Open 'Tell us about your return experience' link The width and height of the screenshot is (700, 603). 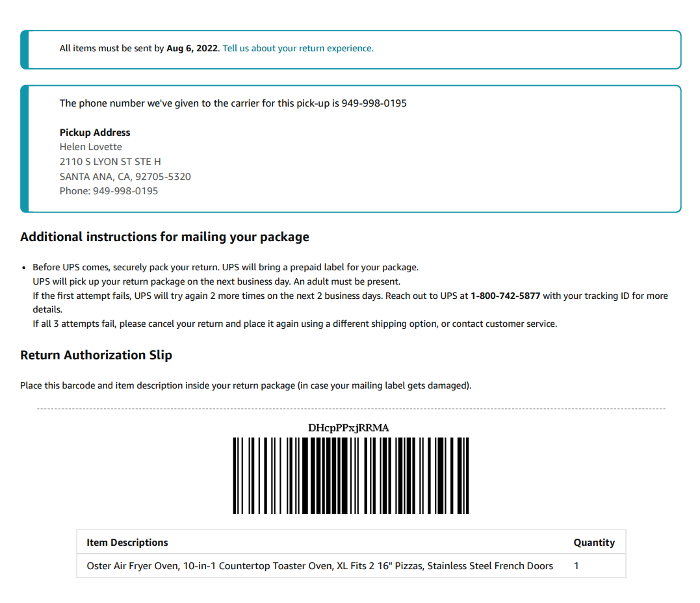298,48
